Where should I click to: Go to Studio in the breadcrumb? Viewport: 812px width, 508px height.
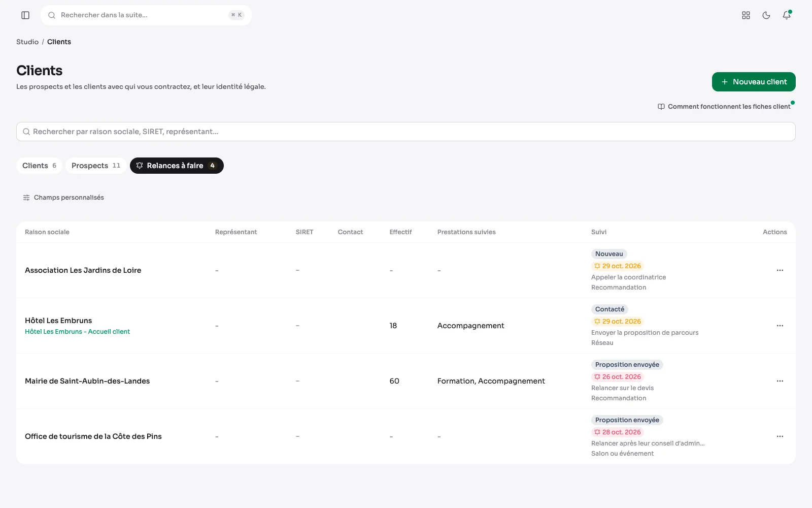(x=27, y=42)
